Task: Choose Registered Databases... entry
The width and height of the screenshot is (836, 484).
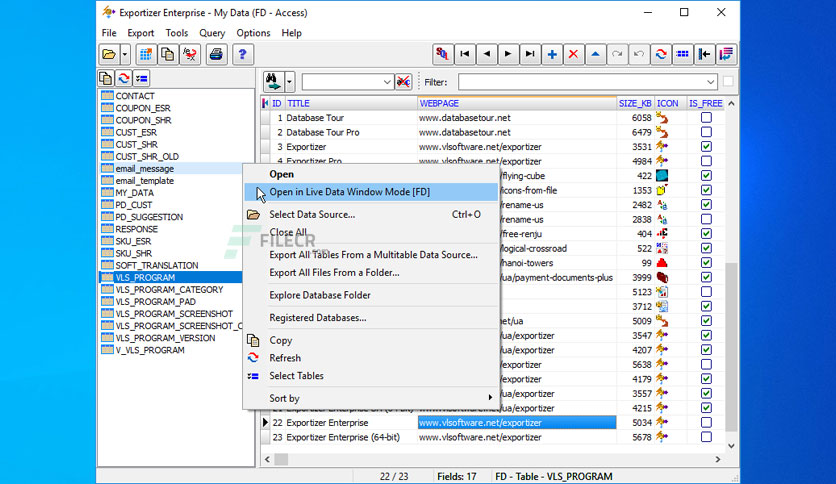Action: (371, 318)
